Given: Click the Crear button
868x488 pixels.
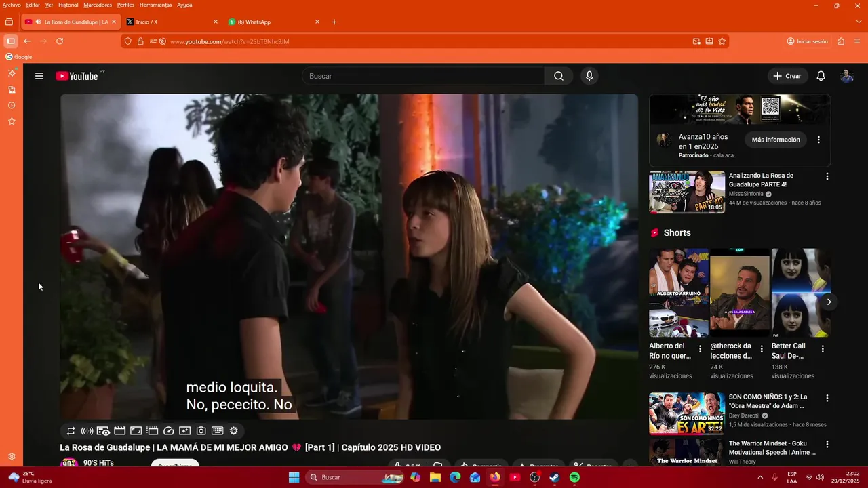Looking at the screenshot, I should (x=787, y=76).
